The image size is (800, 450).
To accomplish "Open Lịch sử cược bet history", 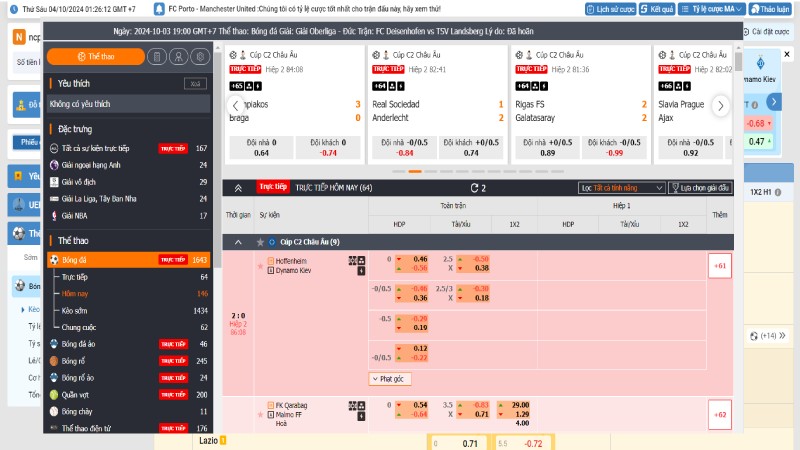I will [610, 9].
